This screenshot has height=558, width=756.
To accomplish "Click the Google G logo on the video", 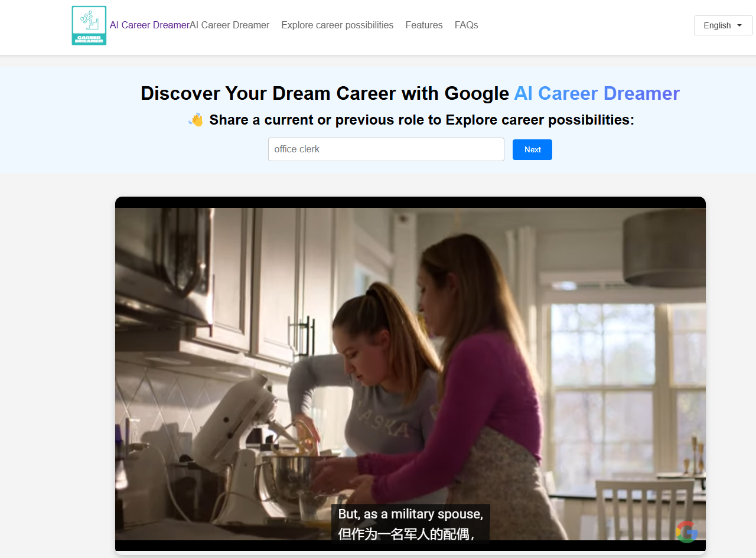I will pos(686,531).
